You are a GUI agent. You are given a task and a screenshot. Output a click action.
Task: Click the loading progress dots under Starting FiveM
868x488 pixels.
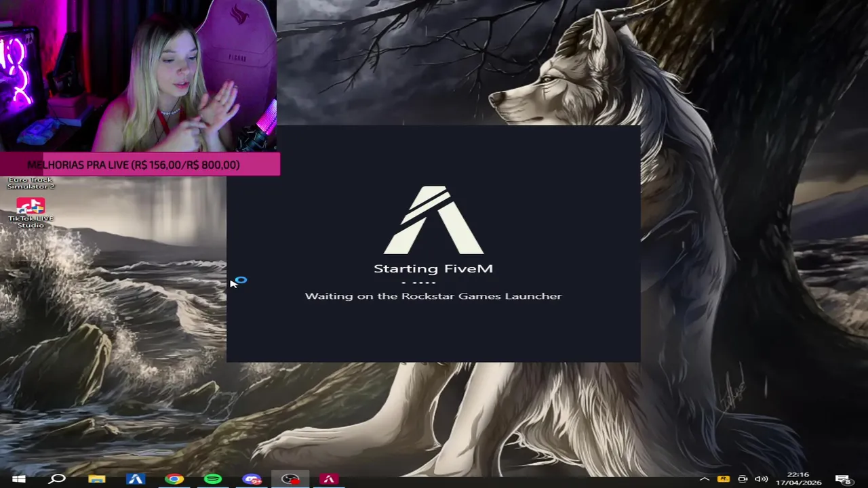(418, 282)
